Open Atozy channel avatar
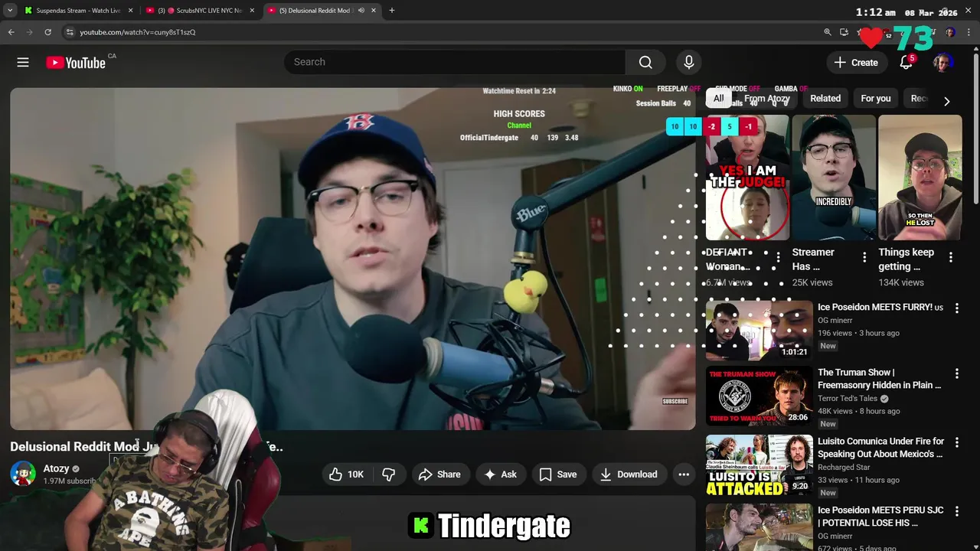The height and width of the screenshot is (551, 980). point(22,474)
